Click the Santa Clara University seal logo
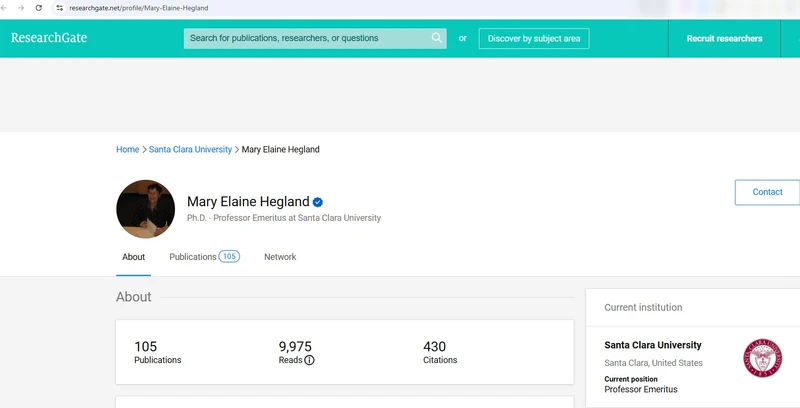This screenshot has width=800, height=408. point(762,359)
